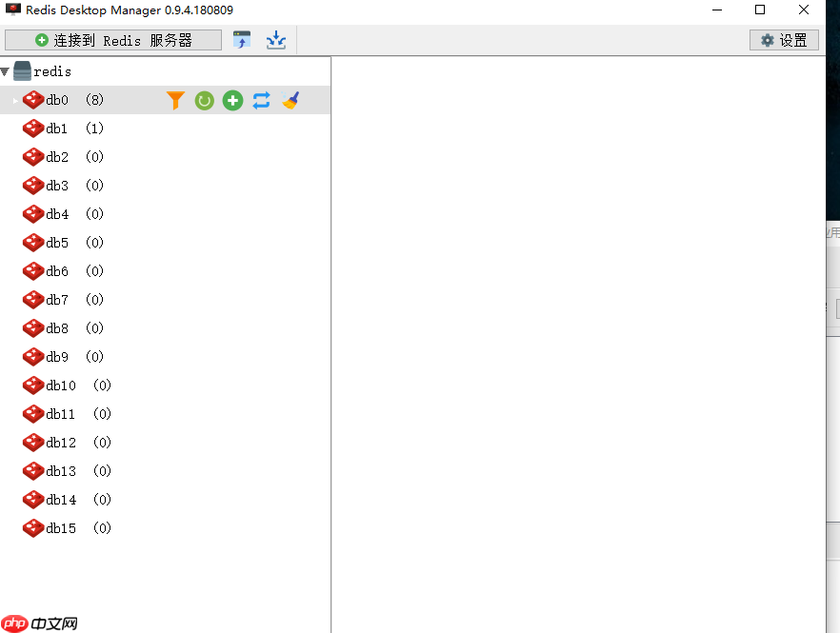Image resolution: width=840 pixels, height=633 pixels.
Task: Open the db0 filter funnel icon
Action: point(175,100)
